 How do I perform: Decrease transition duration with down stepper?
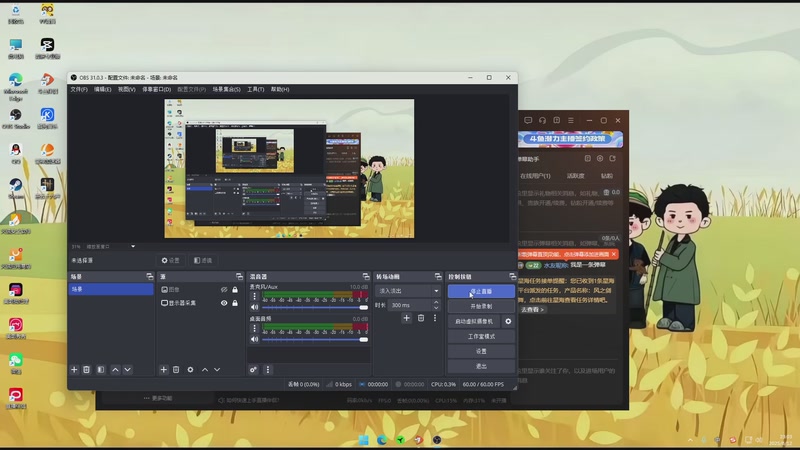point(436,308)
